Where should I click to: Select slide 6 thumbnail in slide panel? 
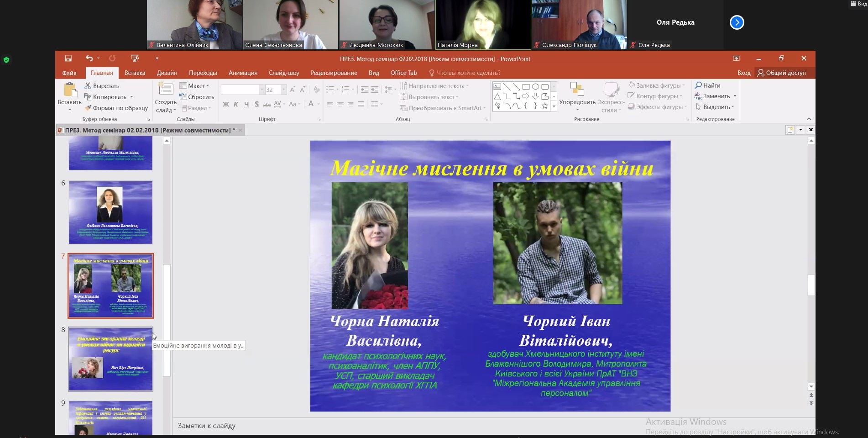110,212
